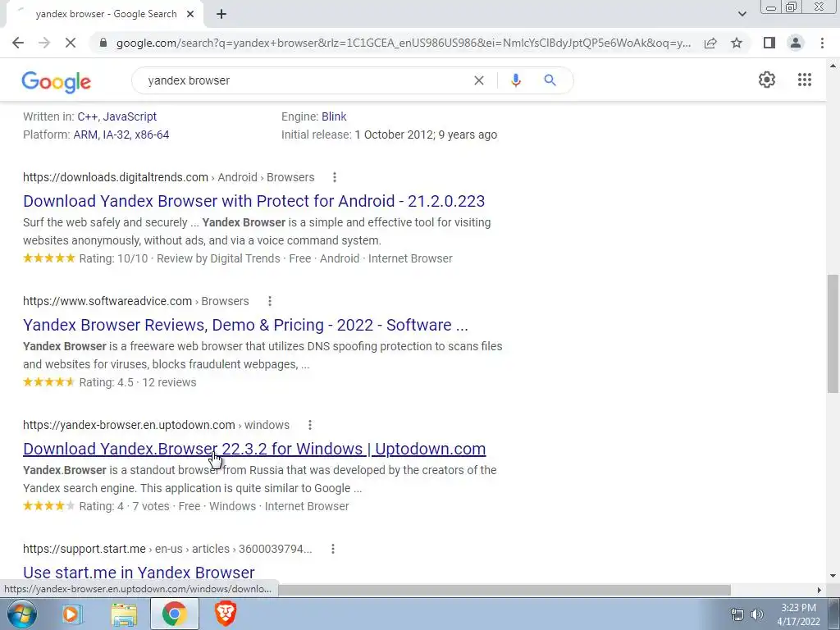Open Windows Explorer from taskbar
840x630 pixels.
124,614
